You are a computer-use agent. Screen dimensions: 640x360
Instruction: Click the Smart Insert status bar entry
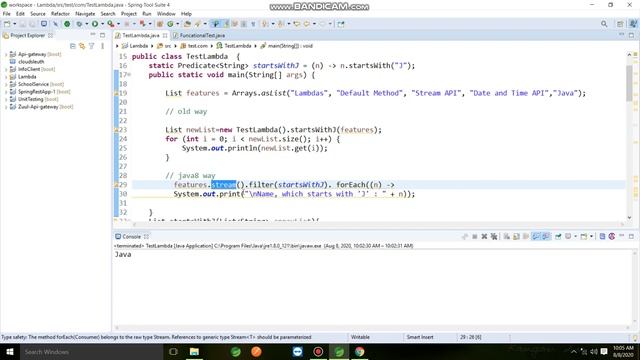coord(420,337)
